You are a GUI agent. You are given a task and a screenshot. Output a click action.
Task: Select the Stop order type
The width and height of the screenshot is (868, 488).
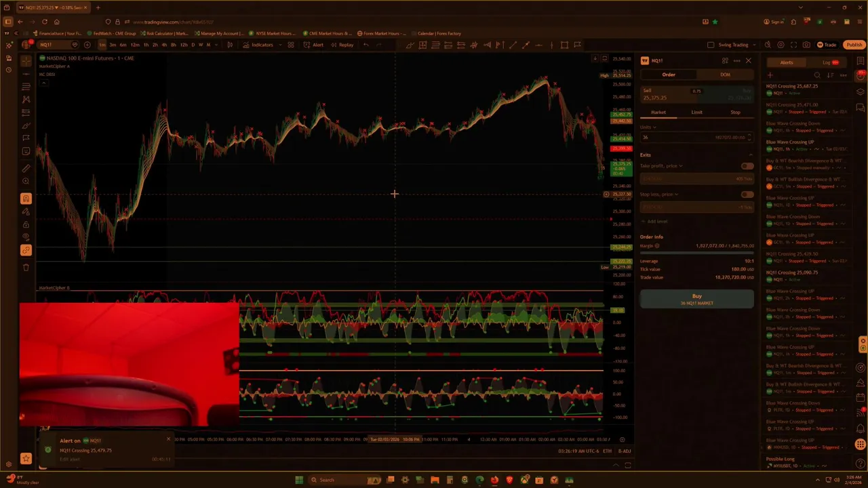(735, 112)
